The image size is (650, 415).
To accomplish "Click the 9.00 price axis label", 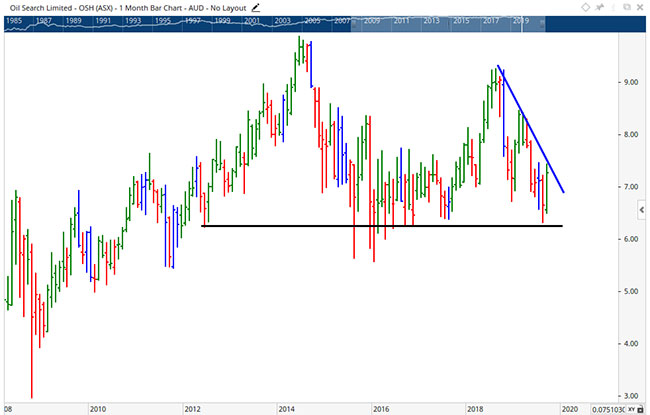I will (631, 82).
